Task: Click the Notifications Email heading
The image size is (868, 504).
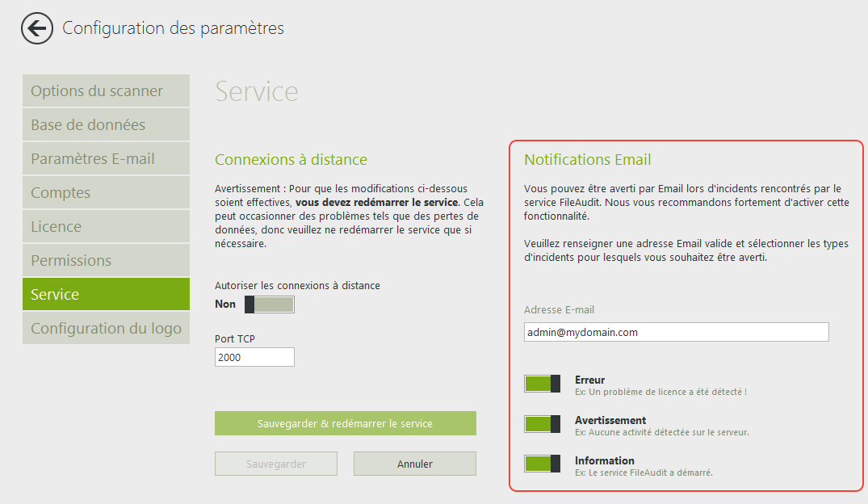Action: click(587, 160)
